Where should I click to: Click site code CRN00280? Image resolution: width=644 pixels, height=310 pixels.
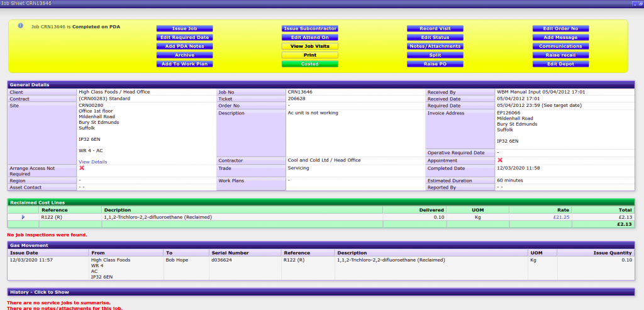(x=91, y=105)
